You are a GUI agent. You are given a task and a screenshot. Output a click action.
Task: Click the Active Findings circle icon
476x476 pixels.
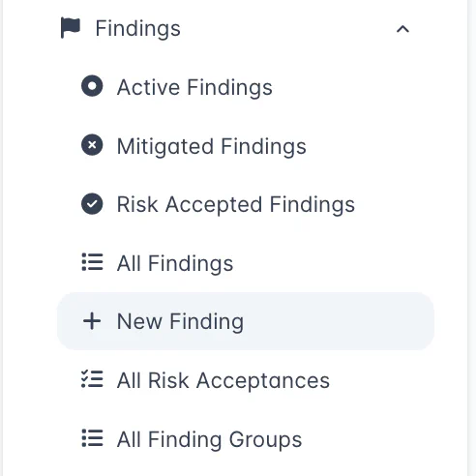tap(92, 86)
